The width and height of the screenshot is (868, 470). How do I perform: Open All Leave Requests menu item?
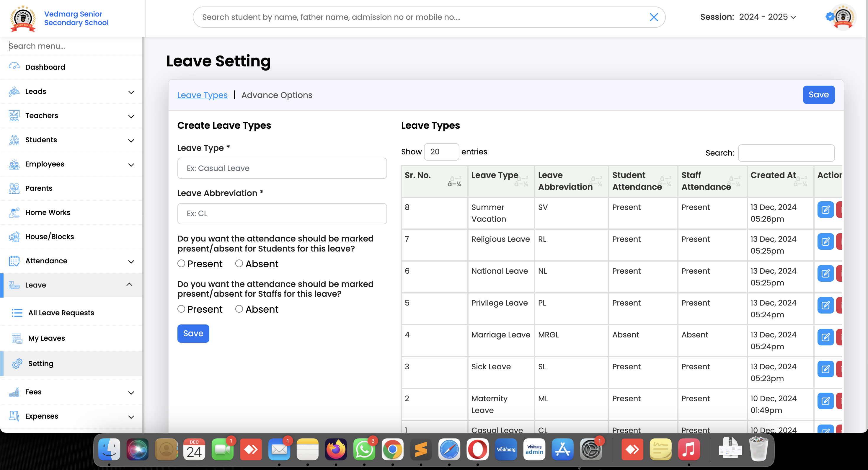pyautogui.click(x=61, y=313)
